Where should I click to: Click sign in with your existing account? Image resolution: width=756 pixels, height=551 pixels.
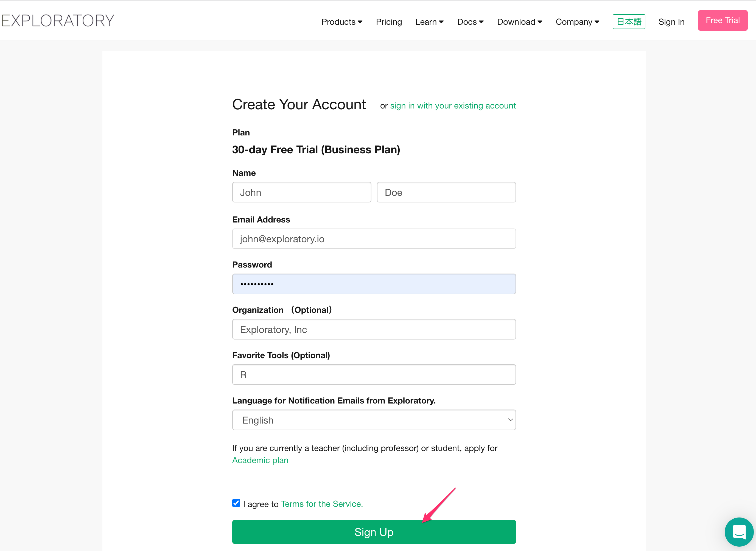point(453,105)
